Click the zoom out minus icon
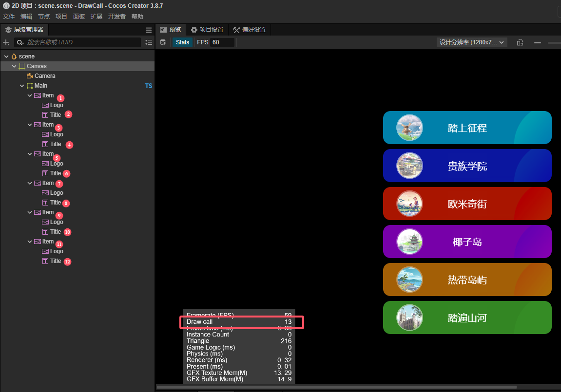Image resolution: width=561 pixels, height=392 pixels. click(538, 42)
